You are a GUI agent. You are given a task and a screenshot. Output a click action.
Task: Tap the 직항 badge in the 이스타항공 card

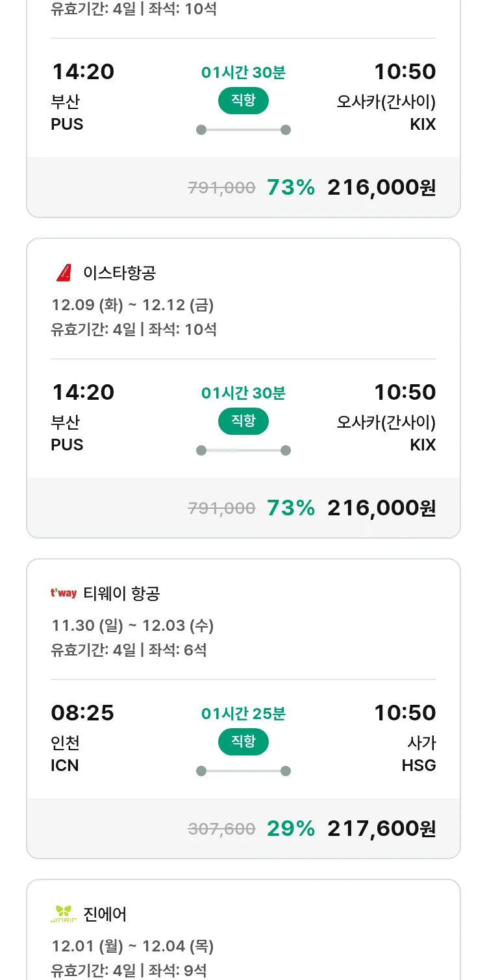tap(243, 421)
